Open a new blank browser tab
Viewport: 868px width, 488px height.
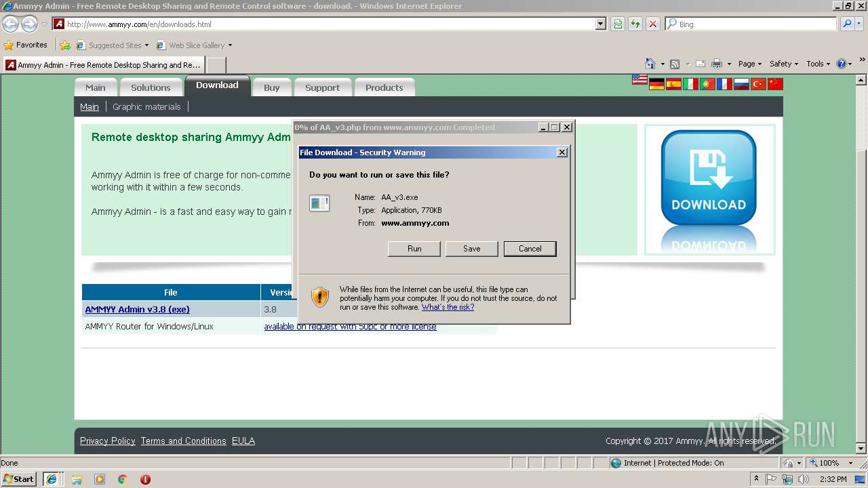[x=216, y=65]
